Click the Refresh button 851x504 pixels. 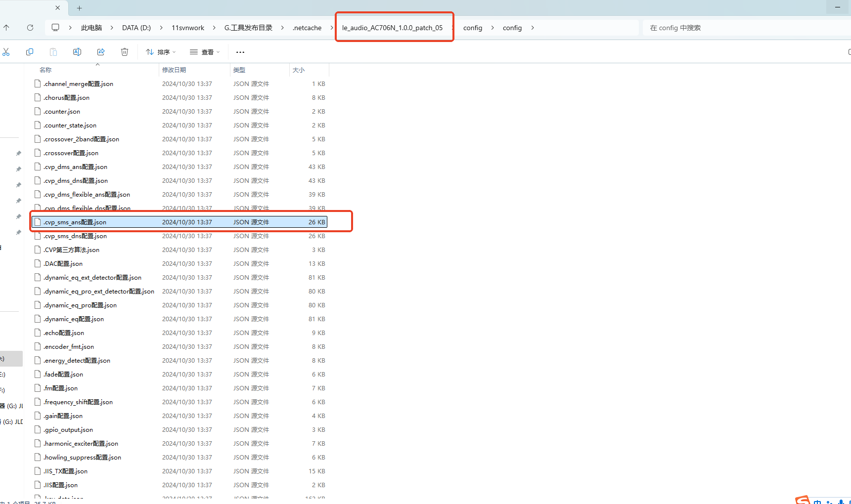(x=30, y=28)
